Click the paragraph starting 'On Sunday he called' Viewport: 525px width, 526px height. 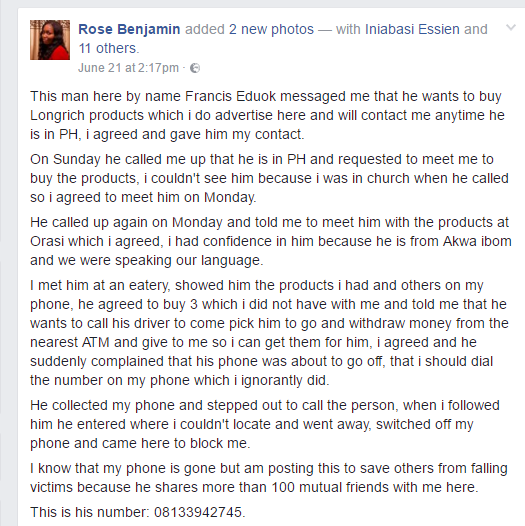tap(269, 178)
